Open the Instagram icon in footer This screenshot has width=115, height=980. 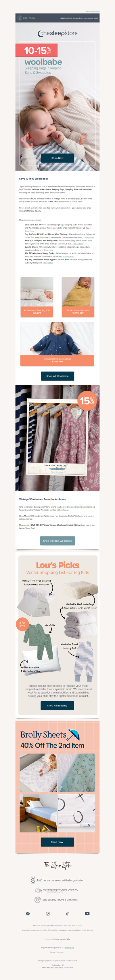tap(47, 913)
